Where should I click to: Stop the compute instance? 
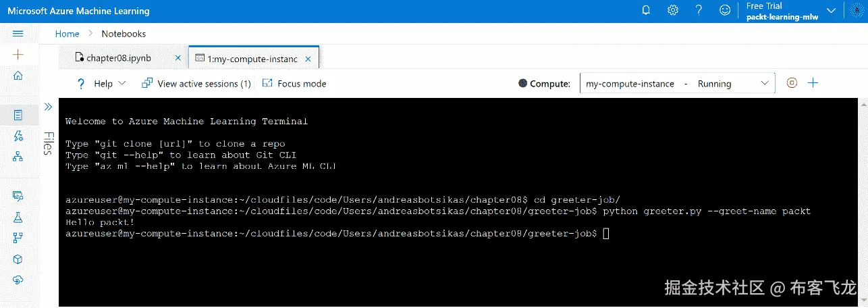click(x=792, y=83)
